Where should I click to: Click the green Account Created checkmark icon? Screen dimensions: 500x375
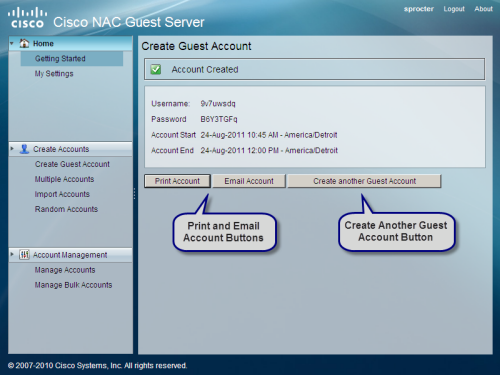pyautogui.click(x=156, y=69)
